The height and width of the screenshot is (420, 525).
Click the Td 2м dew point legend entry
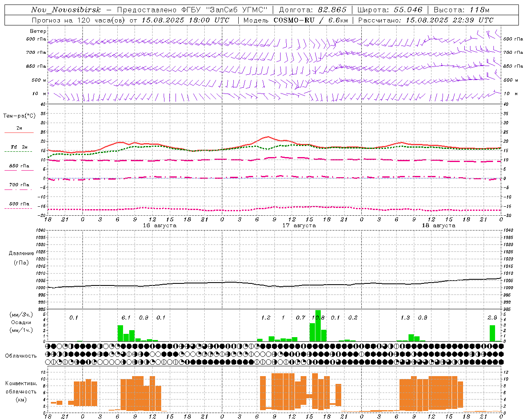tap(19, 147)
